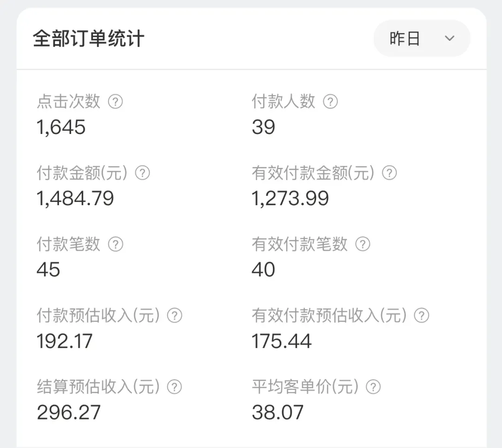Open tooltip icon beside 付款笔数
This screenshot has height=448, width=502.
point(115,244)
